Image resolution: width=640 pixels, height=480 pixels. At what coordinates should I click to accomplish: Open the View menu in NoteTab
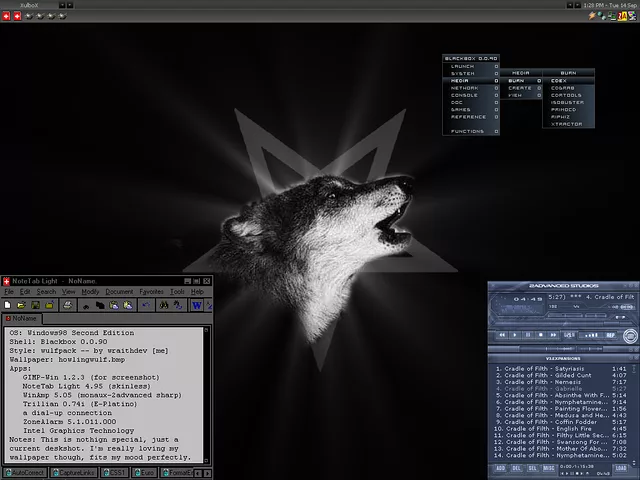(x=69, y=291)
